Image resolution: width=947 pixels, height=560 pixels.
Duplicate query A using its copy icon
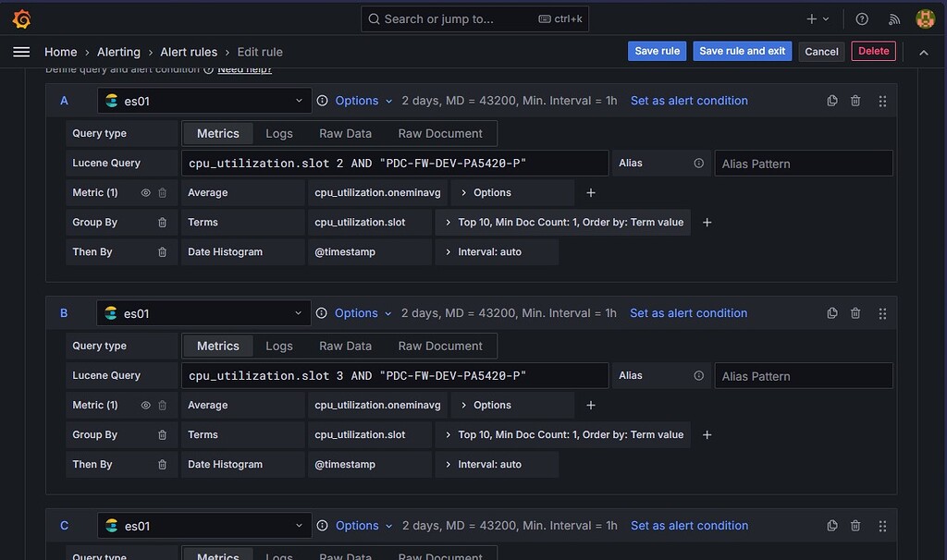tap(831, 100)
